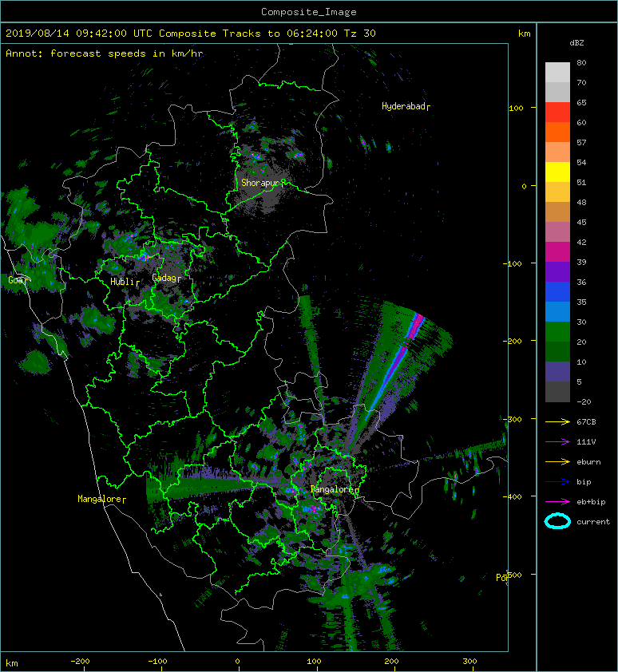Click the 0 tick on horizontal axis

click(237, 662)
